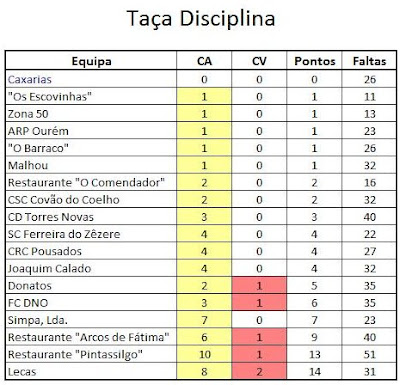Select the ARP Ourém team cell
400x385 pixels.
(x=91, y=131)
